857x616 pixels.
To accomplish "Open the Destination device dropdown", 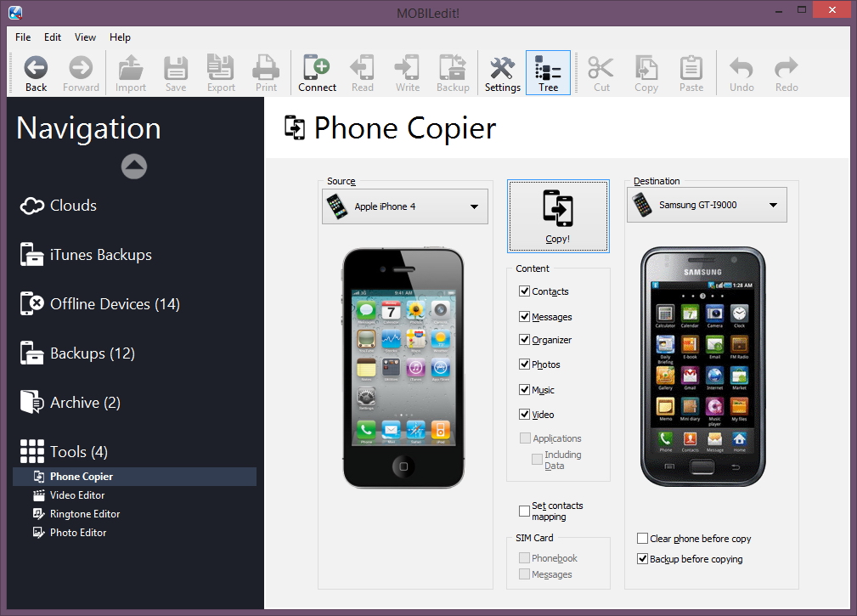I will (707, 205).
